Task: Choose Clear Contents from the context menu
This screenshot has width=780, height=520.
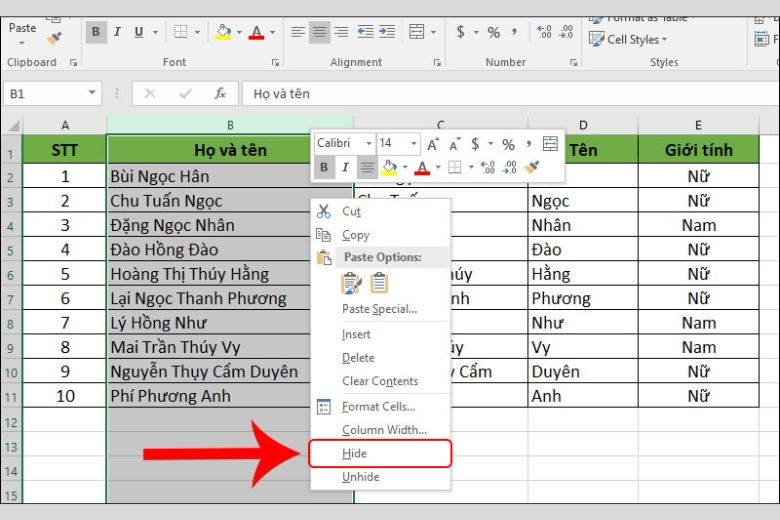Action: 381,381
